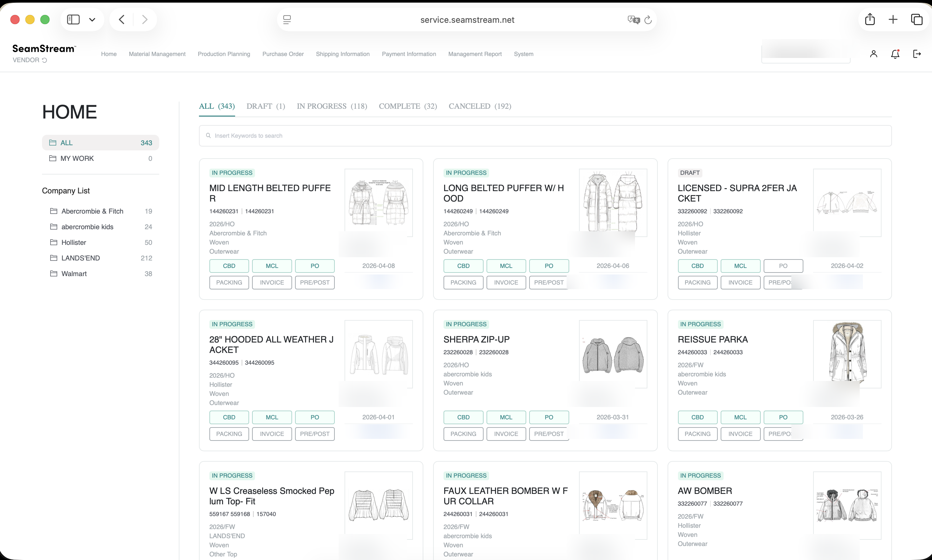The width and height of the screenshot is (932, 560).
Task: Go forward with the browser forward arrow
Action: (x=145, y=20)
